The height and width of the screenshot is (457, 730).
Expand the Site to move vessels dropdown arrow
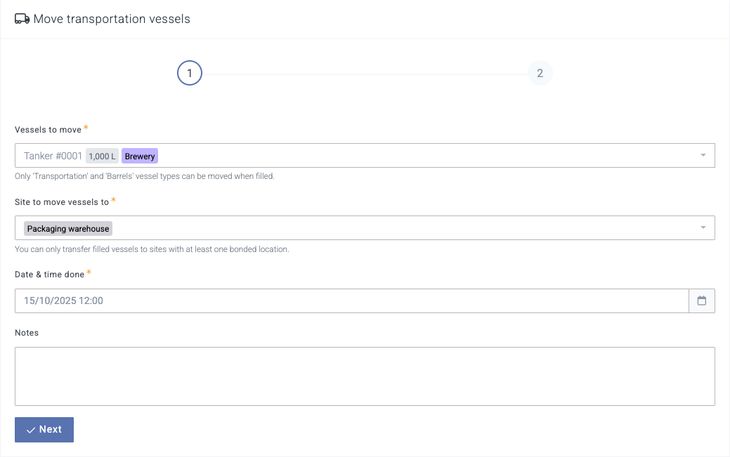[x=702, y=228]
